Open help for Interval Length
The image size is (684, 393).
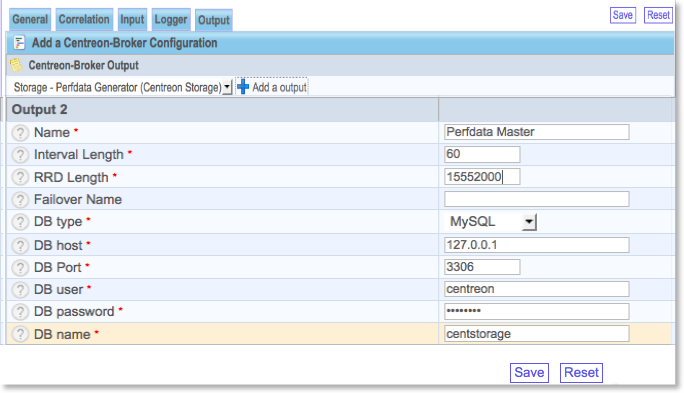(20, 155)
